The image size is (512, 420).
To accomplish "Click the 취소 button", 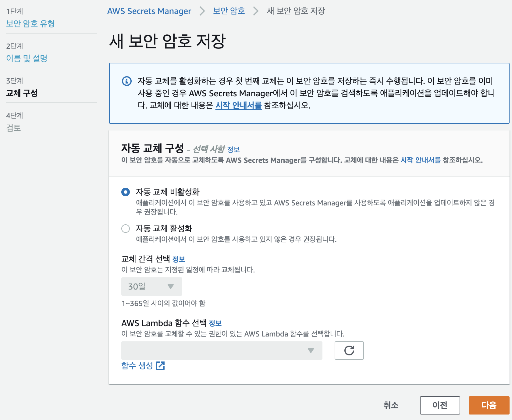I will coord(391,405).
